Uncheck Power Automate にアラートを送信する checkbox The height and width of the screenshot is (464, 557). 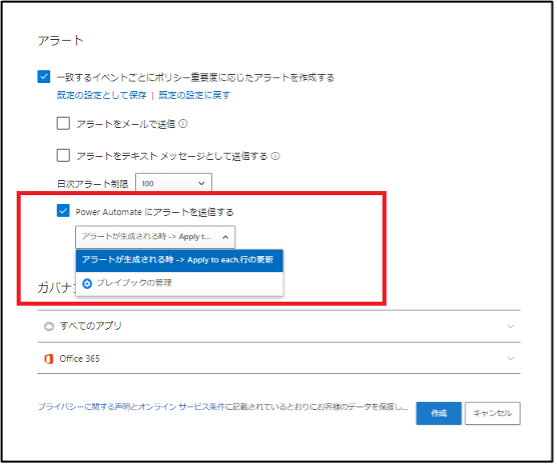pos(63,211)
